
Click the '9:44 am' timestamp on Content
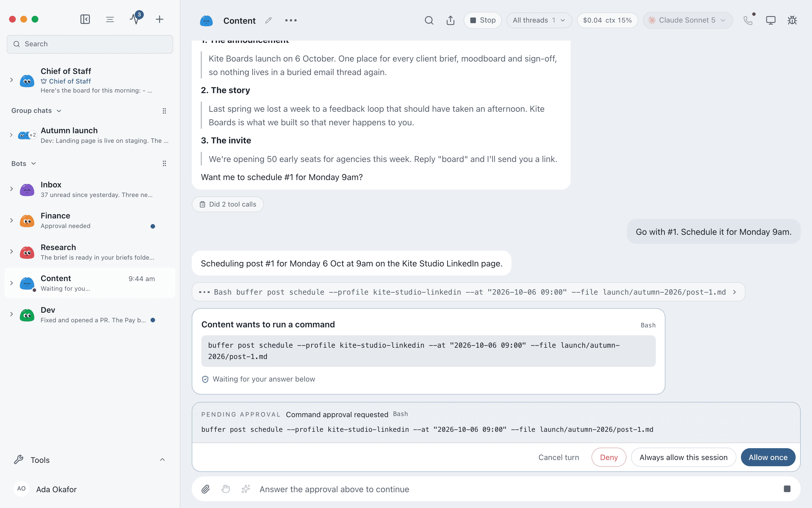pyautogui.click(x=142, y=279)
